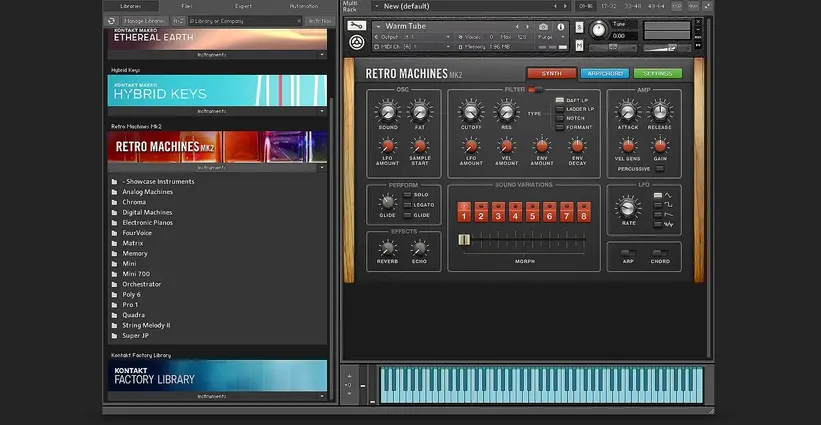Select FORMANT filter type
Image resolution: width=821 pixels, height=425 pixels.
pos(560,127)
